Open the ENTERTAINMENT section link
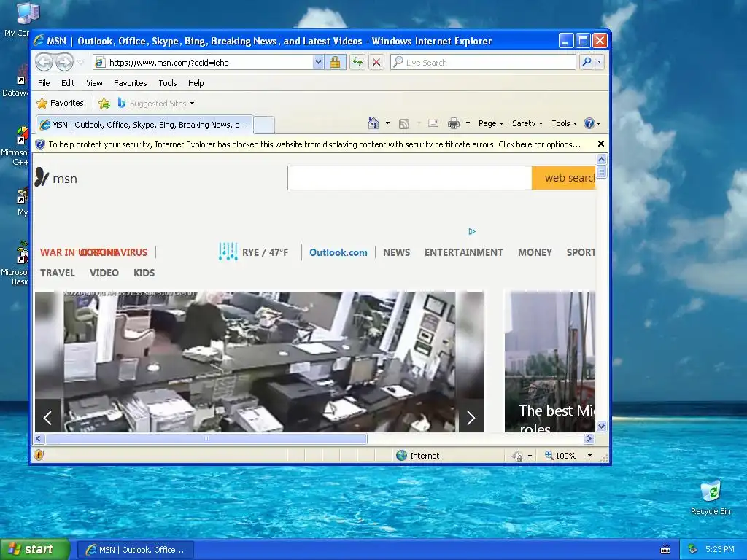Screen dimensions: 747x560 point(463,252)
